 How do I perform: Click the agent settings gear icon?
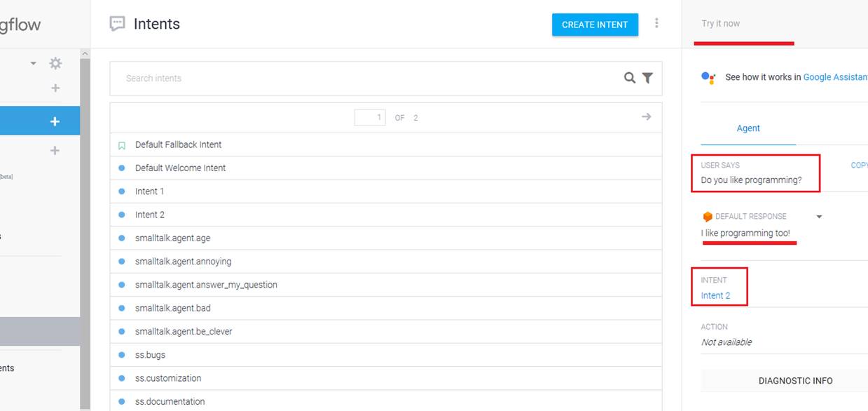click(55, 64)
